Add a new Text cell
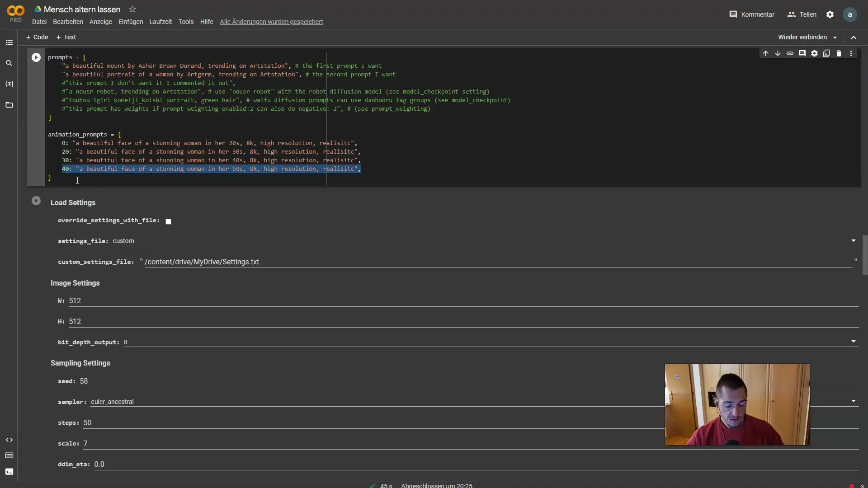The height and width of the screenshot is (488, 868). click(x=66, y=37)
